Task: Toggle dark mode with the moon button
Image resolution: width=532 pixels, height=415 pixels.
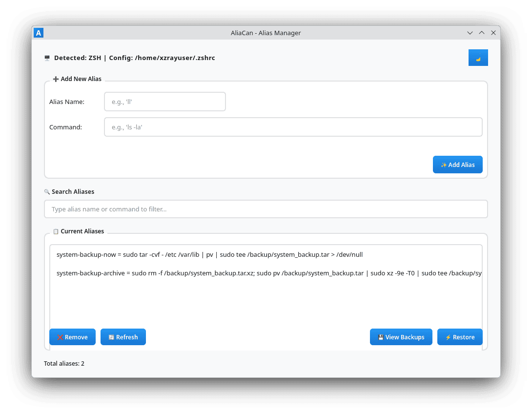Action: (478, 58)
